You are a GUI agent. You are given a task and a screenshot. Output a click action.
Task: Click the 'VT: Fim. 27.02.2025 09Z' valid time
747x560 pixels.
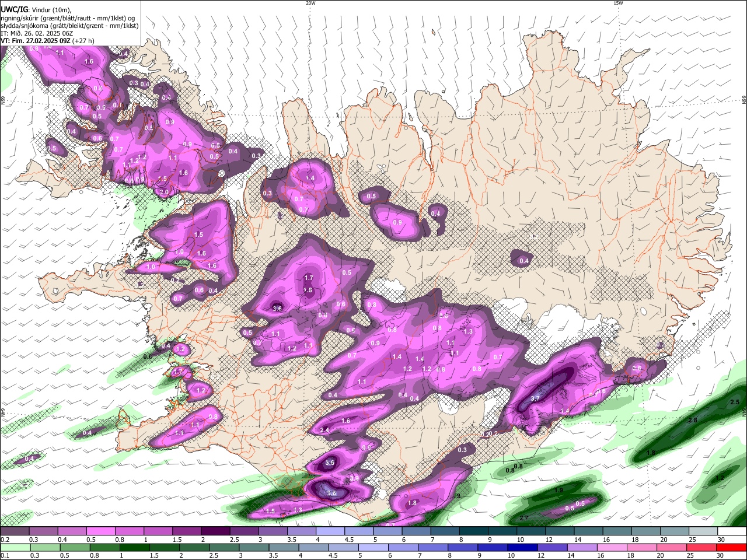coord(36,41)
